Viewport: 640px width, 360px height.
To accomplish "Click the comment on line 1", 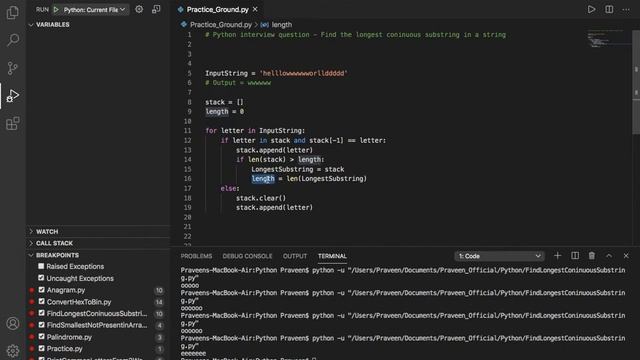I will [x=355, y=35].
